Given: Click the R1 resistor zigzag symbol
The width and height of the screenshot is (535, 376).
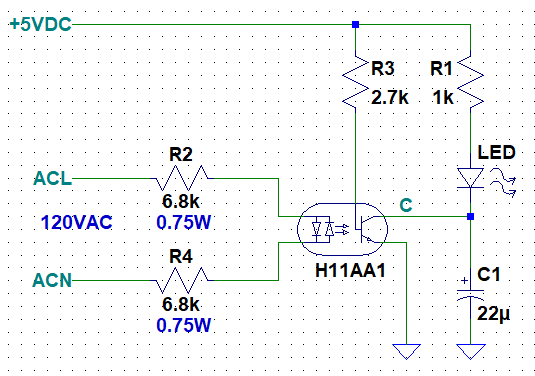Looking at the screenshot, I should [x=471, y=82].
